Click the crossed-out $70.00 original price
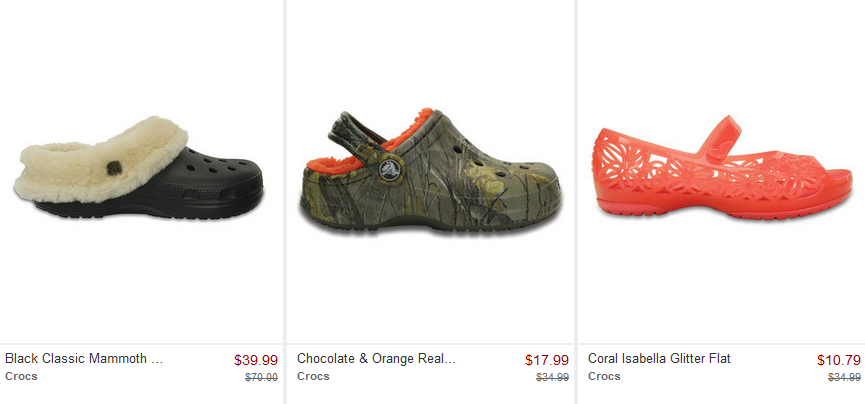The width and height of the screenshot is (865, 404). pos(261,378)
